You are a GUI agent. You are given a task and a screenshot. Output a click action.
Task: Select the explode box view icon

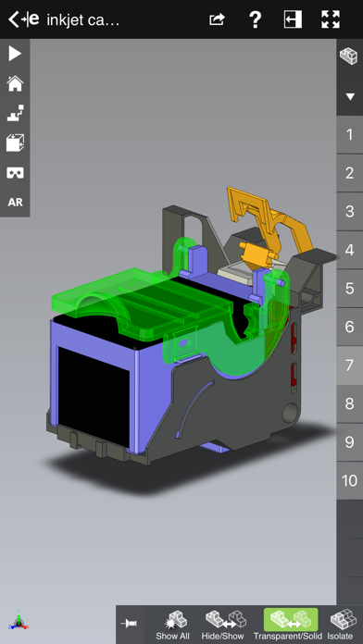(15, 142)
